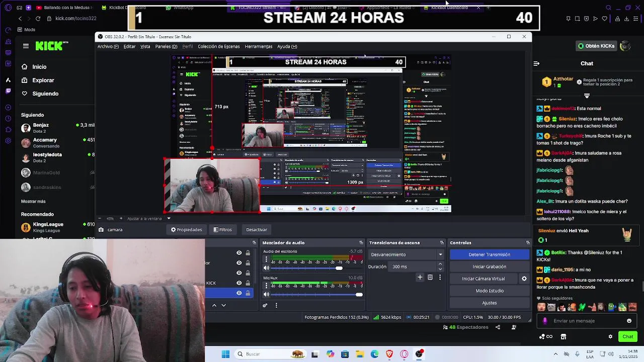Open Mic/Aux track options dots
The height and width of the screenshot is (362, 644).
[266, 286]
